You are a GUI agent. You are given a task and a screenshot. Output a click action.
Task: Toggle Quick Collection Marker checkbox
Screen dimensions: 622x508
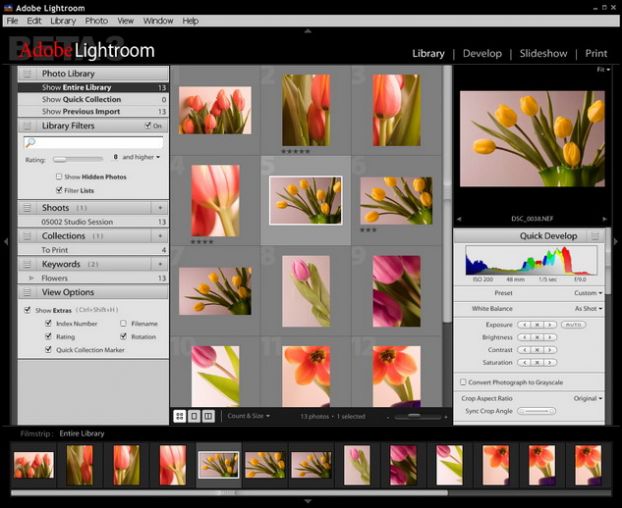[48, 349]
